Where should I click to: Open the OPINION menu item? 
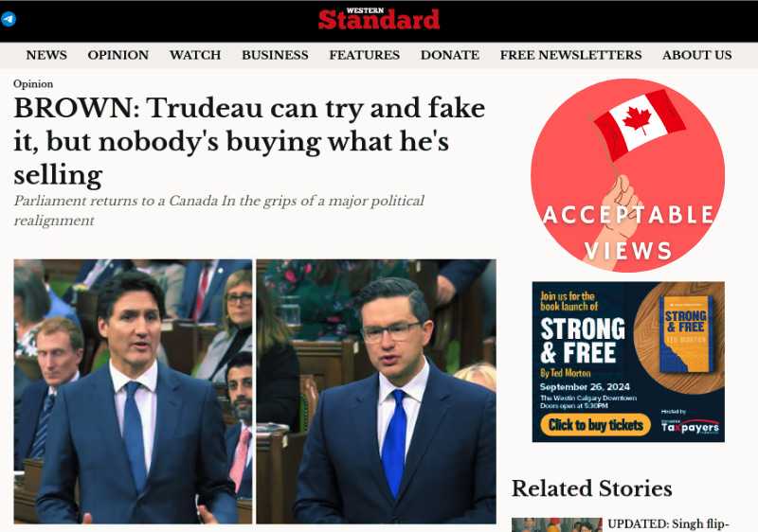117,55
